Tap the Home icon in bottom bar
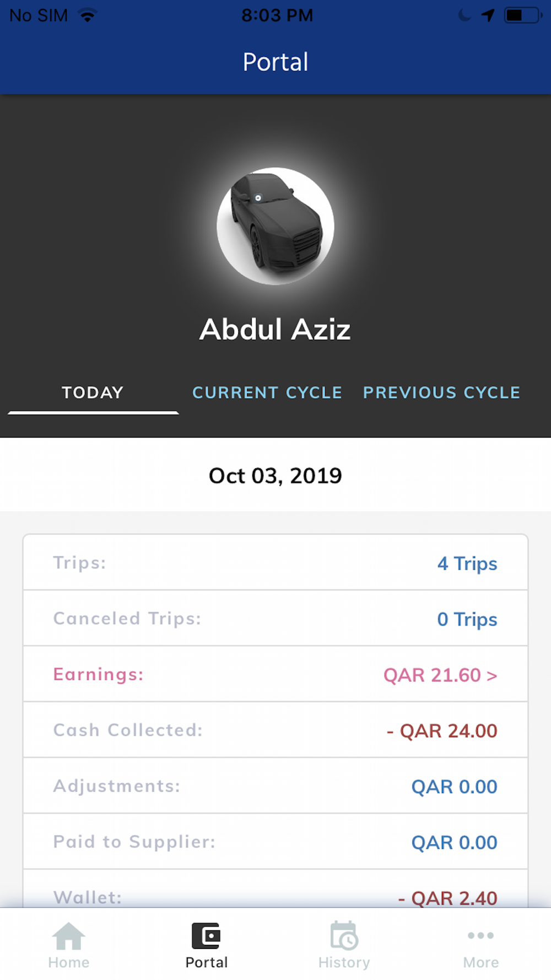Viewport: 551px width, 980px height. click(69, 936)
